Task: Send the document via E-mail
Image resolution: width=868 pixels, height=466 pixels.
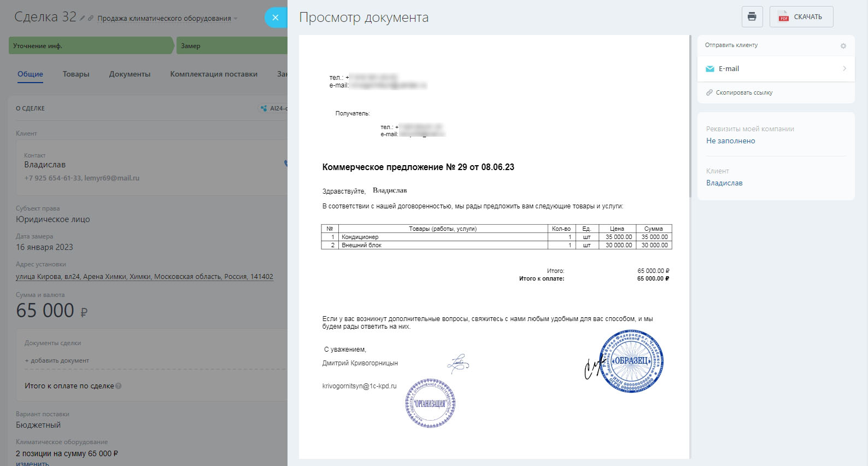Action: (x=776, y=69)
